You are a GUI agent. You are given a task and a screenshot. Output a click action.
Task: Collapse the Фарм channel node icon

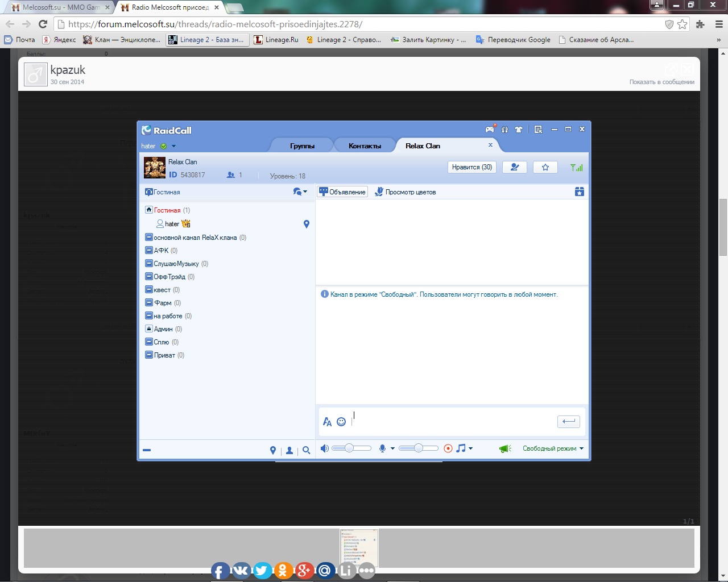(148, 302)
